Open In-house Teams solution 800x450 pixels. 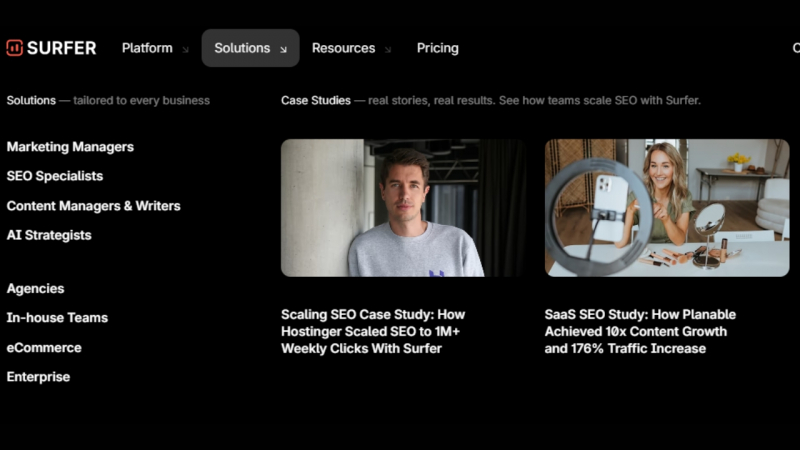(x=57, y=318)
